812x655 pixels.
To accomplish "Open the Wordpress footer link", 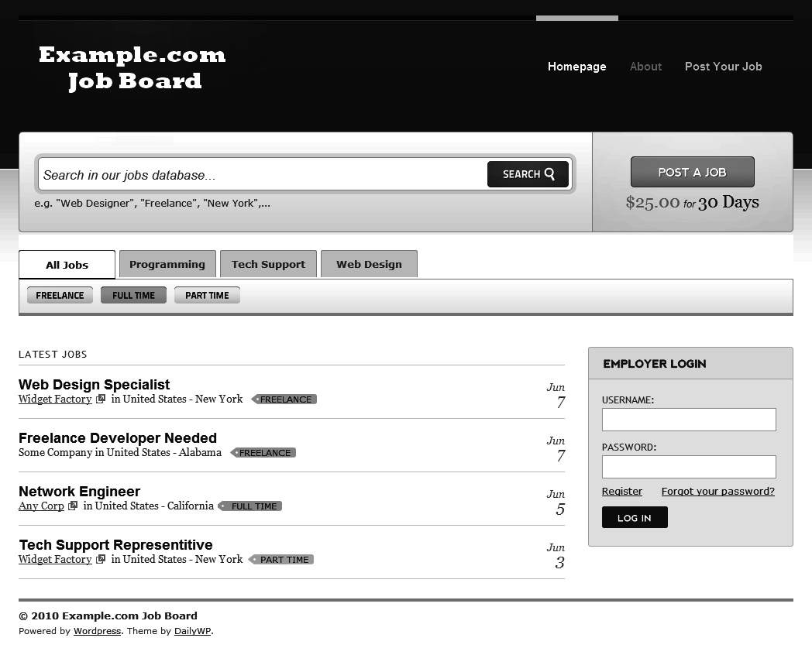I will click(98, 631).
